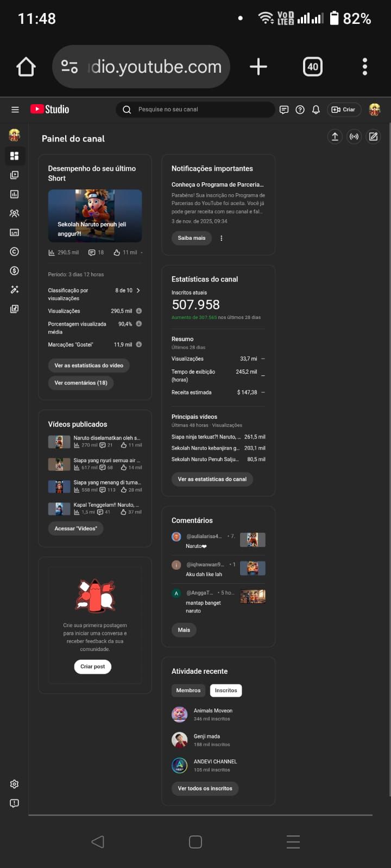Open the help question mark icon
391x868 pixels.
(x=300, y=110)
